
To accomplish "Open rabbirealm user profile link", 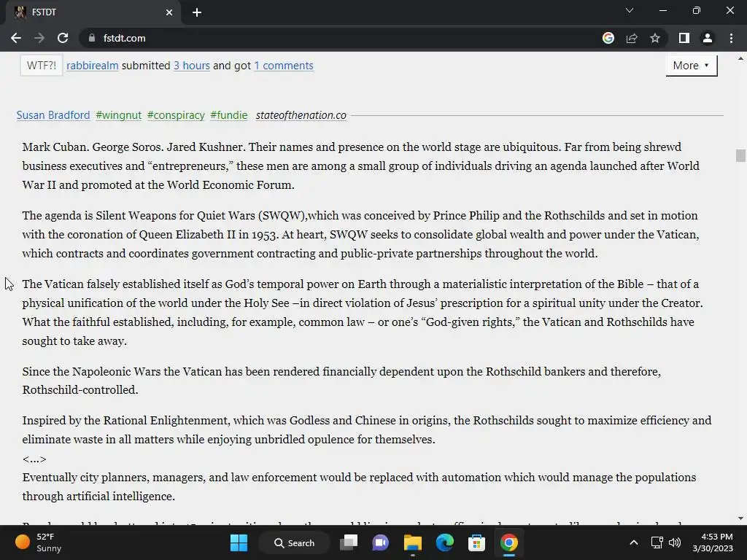I will pyautogui.click(x=93, y=66).
